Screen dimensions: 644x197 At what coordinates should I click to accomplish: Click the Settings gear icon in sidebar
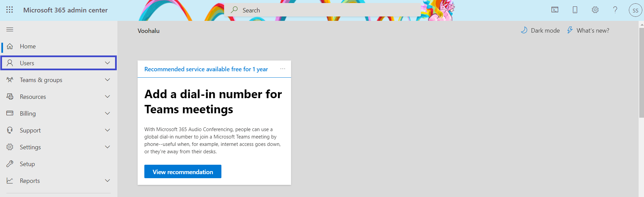(10, 147)
